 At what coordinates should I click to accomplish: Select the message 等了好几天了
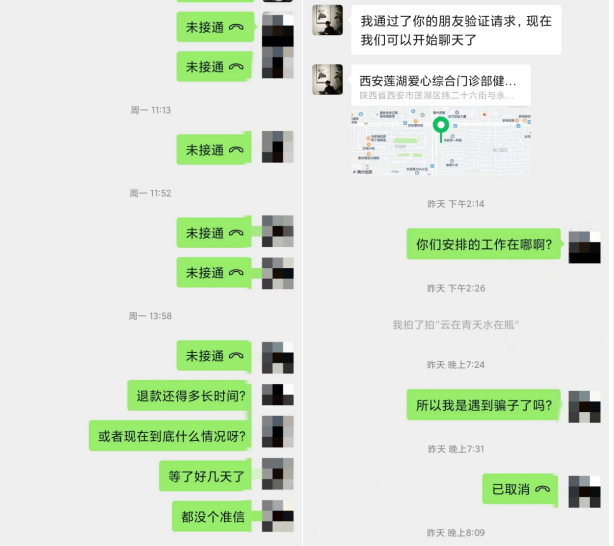pyautogui.click(x=205, y=476)
